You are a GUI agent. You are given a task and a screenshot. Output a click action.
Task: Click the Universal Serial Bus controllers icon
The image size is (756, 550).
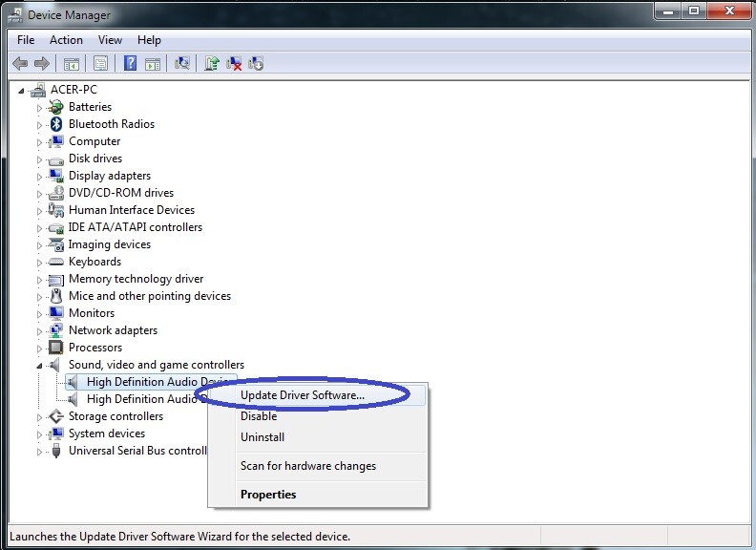(x=56, y=451)
